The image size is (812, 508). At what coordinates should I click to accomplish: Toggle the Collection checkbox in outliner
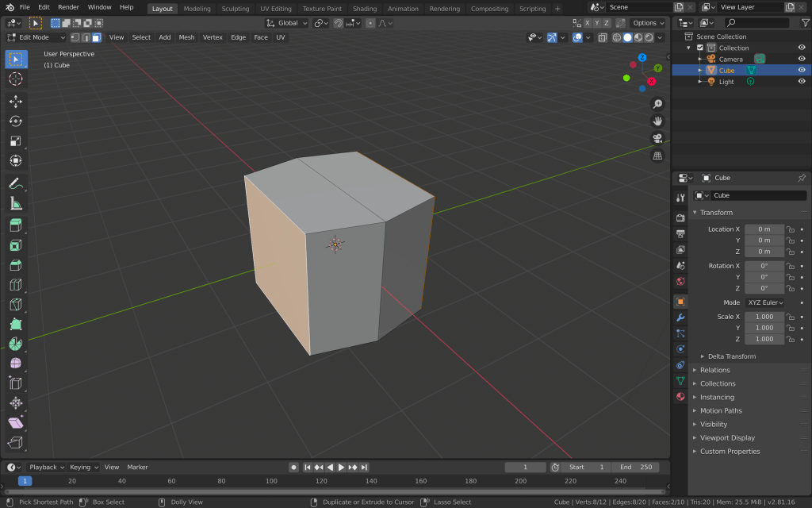point(699,48)
